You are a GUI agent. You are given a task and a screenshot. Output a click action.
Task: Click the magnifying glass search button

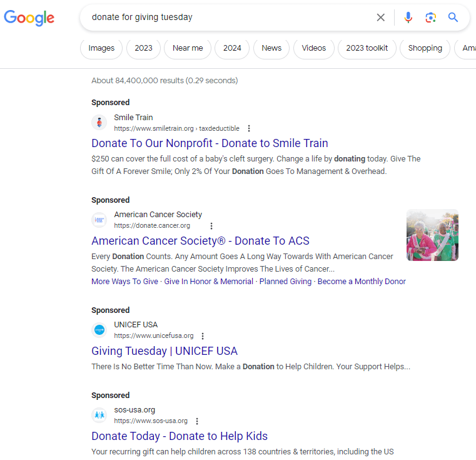[453, 18]
